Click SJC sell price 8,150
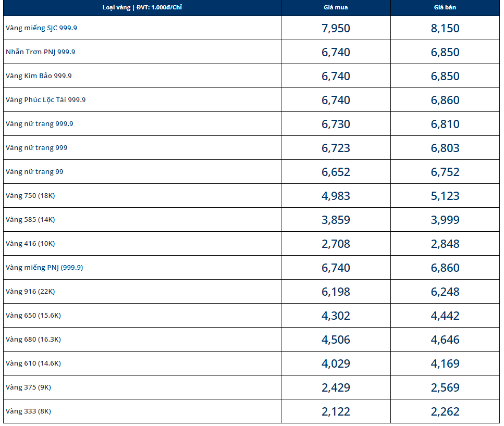504x426 pixels. 445,28
